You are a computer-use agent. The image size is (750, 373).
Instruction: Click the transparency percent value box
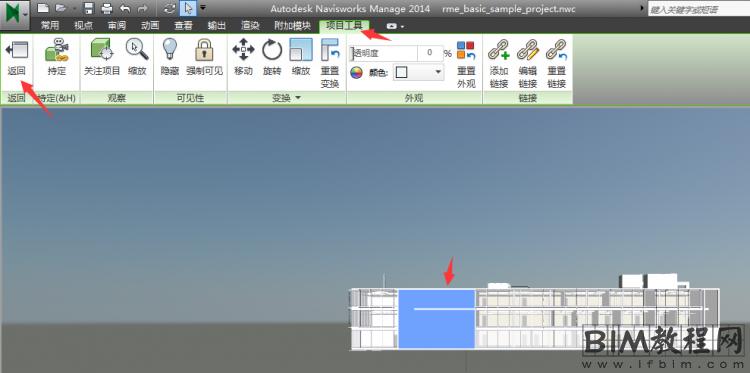point(430,54)
